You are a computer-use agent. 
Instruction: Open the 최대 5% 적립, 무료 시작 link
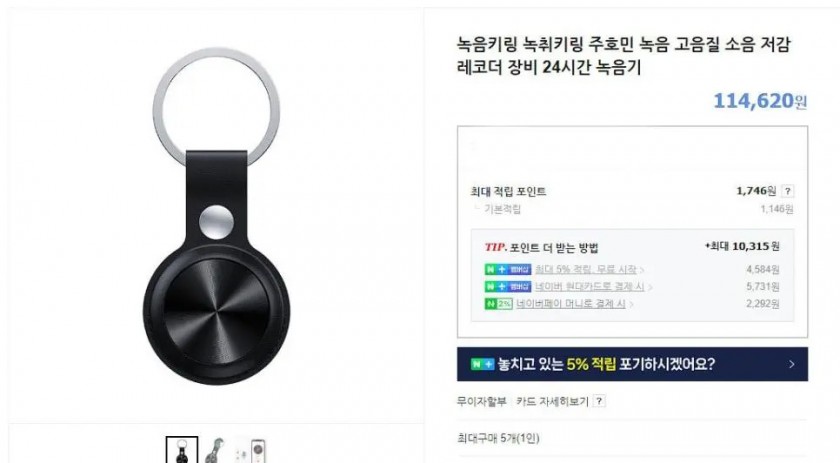pos(586,270)
